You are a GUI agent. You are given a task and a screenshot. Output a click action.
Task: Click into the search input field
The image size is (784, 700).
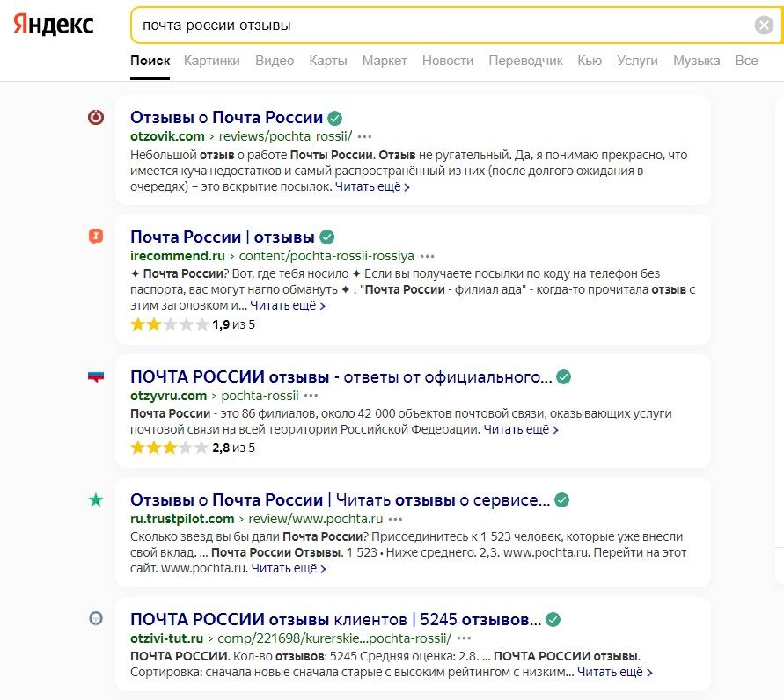tap(440, 26)
